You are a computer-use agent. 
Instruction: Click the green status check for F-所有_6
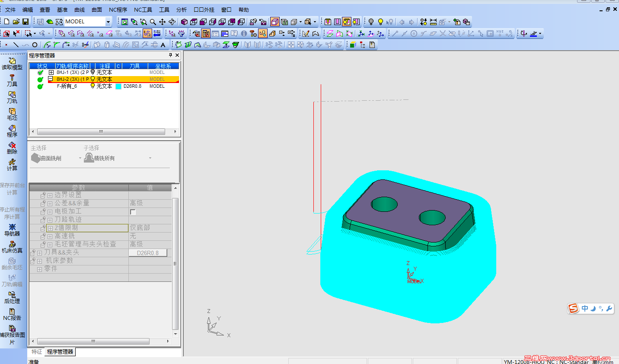coord(40,86)
